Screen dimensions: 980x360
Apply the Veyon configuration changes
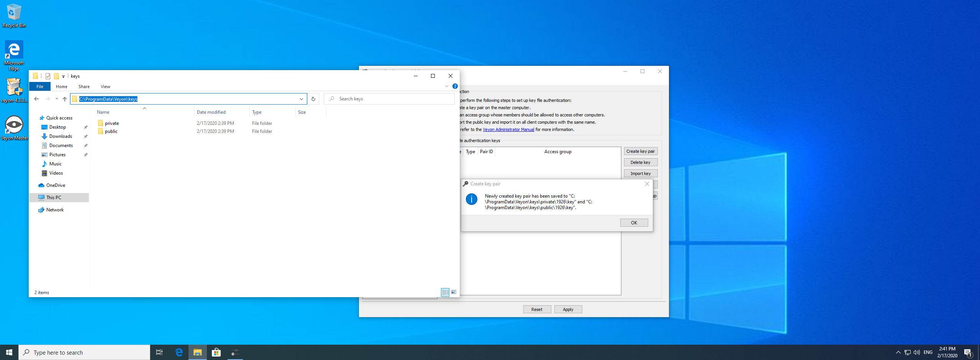568,309
